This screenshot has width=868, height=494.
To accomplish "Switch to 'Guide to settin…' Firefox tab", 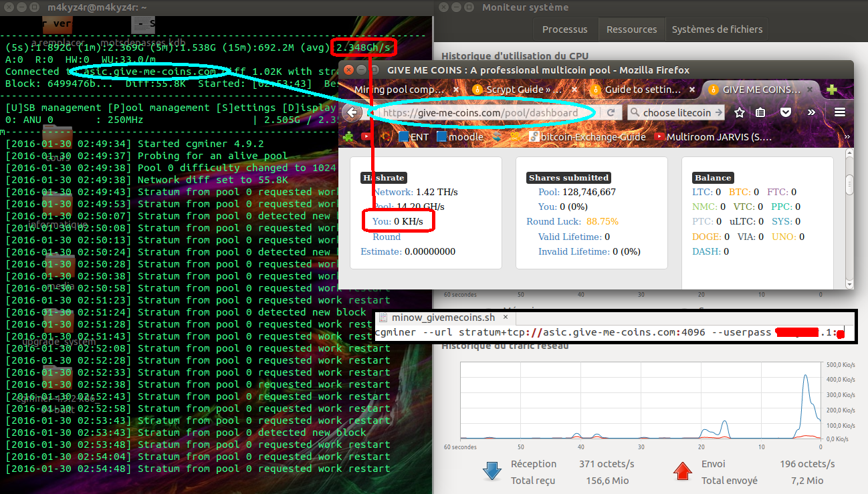I will pos(641,90).
